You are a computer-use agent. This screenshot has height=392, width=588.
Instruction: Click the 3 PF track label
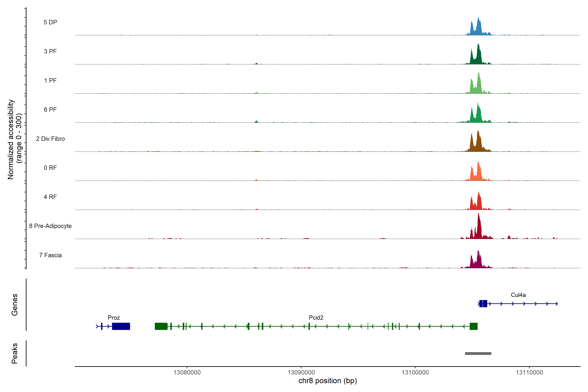click(x=50, y=51)
